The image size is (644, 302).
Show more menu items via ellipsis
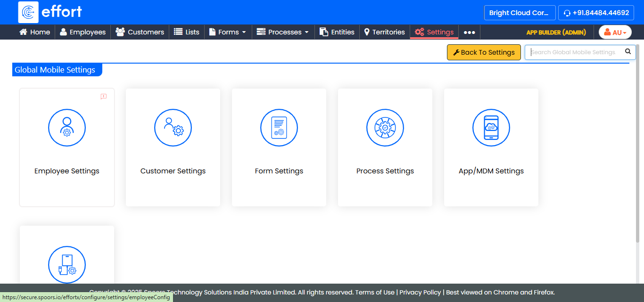coord(469,33)
